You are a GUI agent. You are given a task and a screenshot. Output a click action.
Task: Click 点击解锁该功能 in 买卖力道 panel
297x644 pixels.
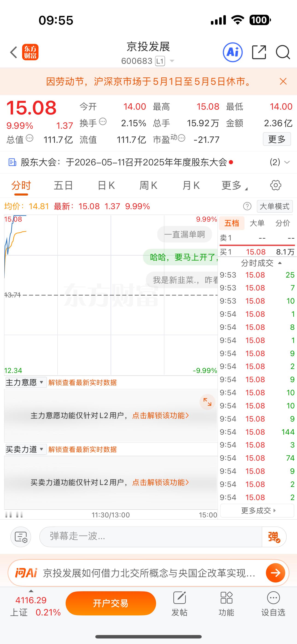(x=160, y=483)
